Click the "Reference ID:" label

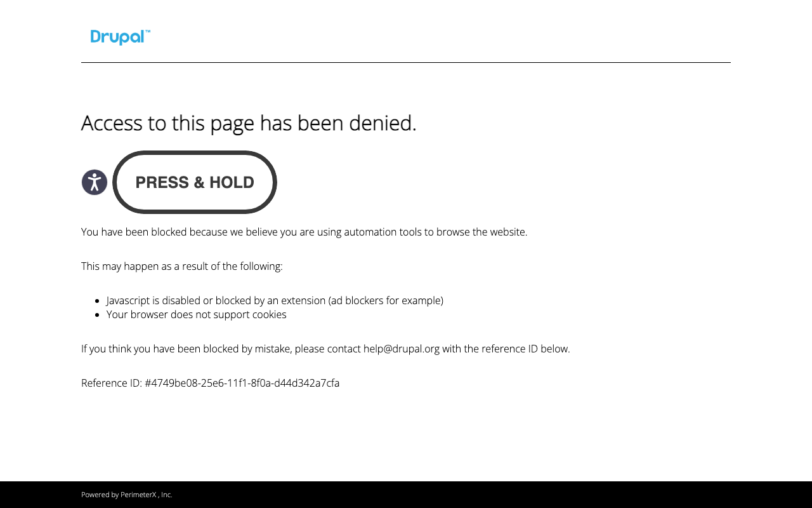pyautogui.click(x=111, y=383)
